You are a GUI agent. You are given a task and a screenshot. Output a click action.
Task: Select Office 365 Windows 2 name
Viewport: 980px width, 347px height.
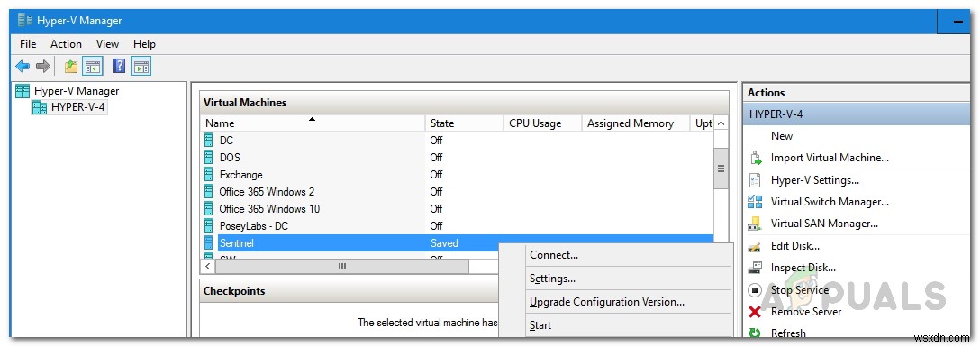[x=267, y=191]
